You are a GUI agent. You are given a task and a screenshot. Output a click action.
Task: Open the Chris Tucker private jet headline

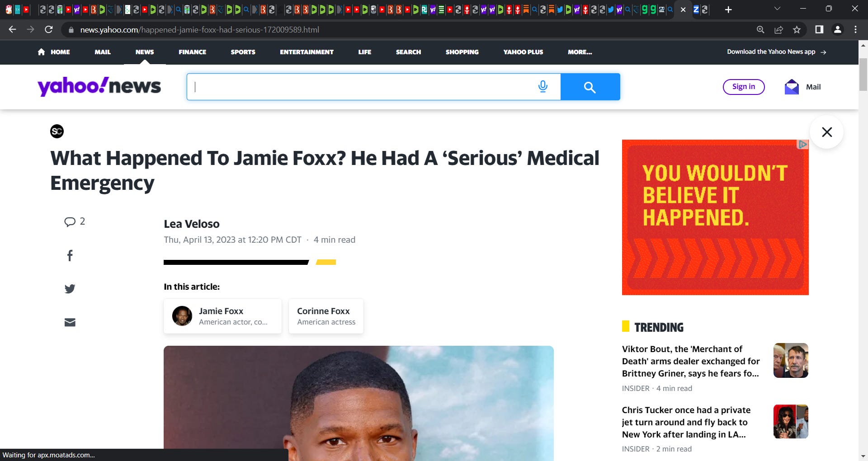click(x=686, y=422)
